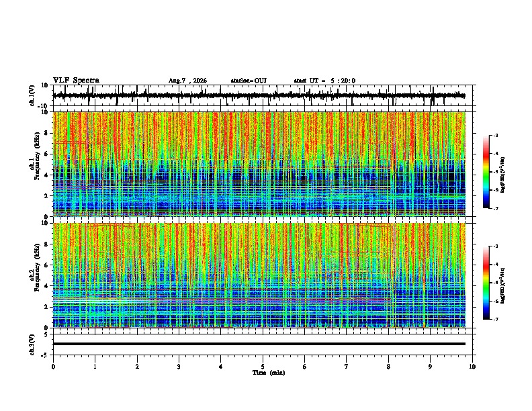This screenshot has height=411, width=532.
Task: Click the "station=OUI" header label
Action: point(249,81)
